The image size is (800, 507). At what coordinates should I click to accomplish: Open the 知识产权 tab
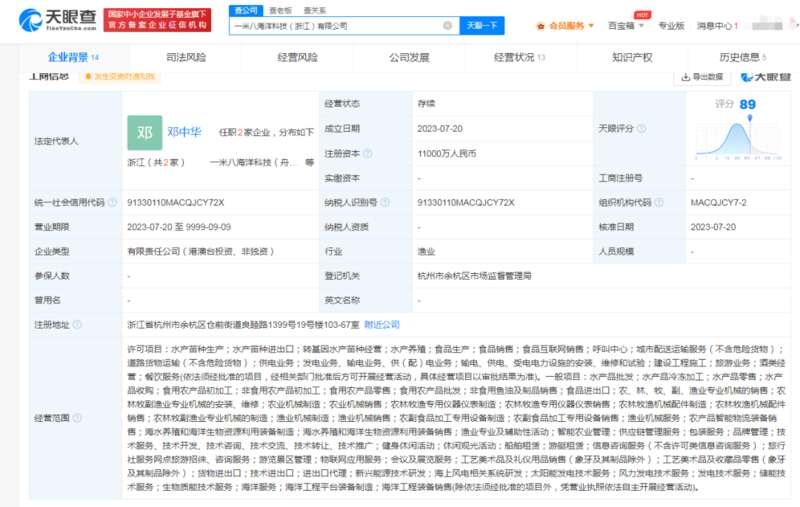(632, 57)
